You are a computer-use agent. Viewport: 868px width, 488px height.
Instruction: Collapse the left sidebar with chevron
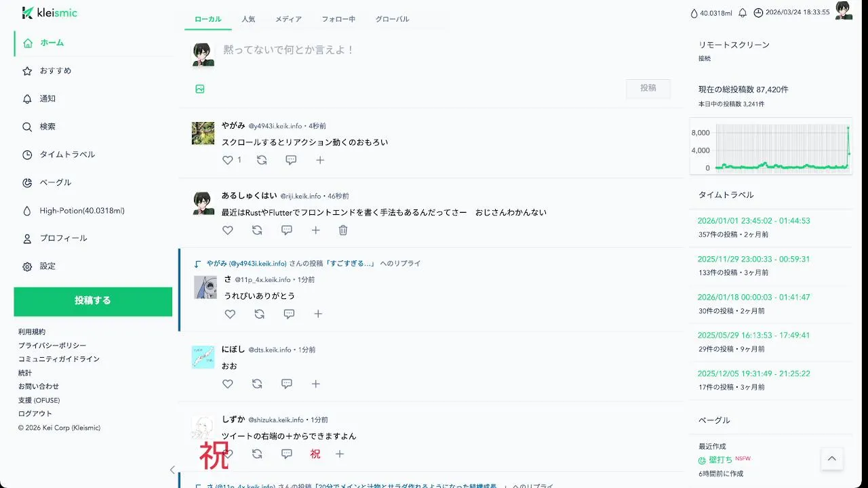(x=172, y=470)
